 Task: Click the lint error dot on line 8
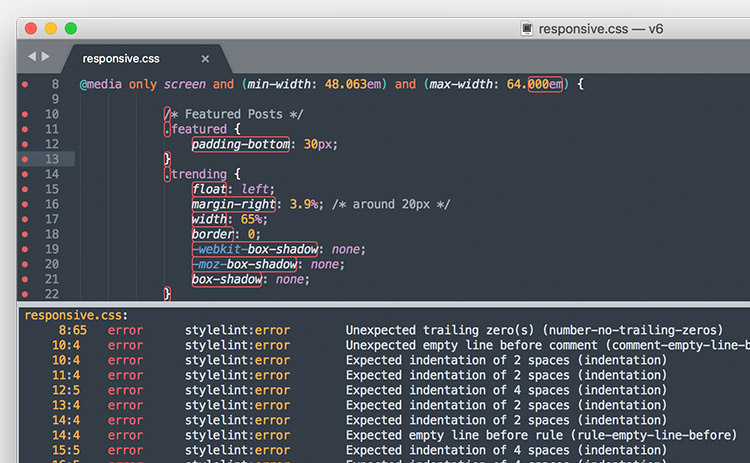point(25,85)
